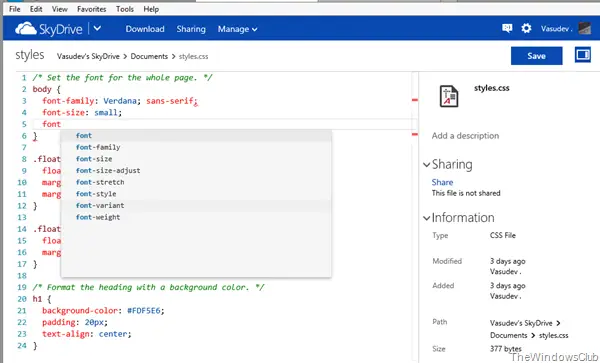This screenshot has height=363, width=600.
Task: Click the Share link
Action: [x=442, y=182]
